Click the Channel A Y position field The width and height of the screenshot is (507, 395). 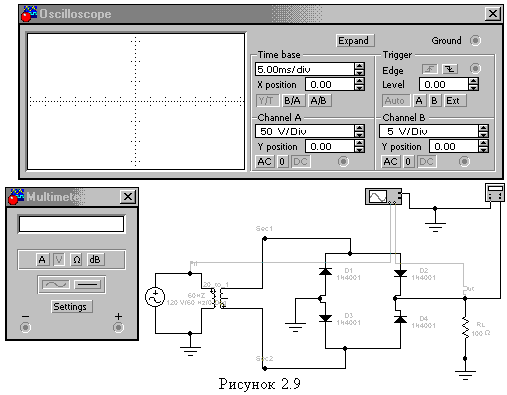(x=330, y=146)
